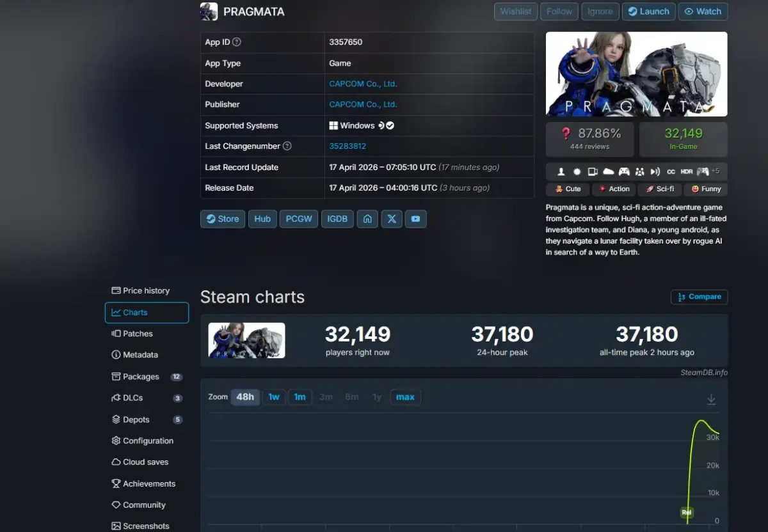768x532 pixels.
Task: Set chart zoom to max
Action: pyautogui.click(x=405, y=397)
